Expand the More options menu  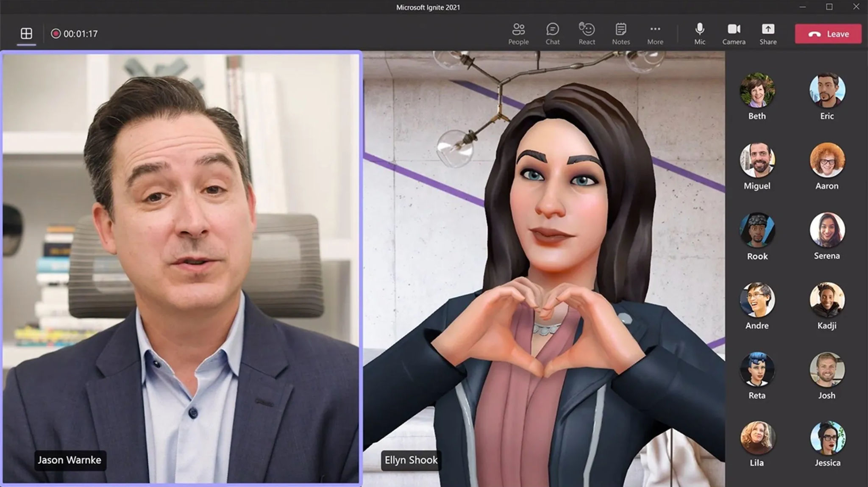pyautogui.click(x=655, y=34)
